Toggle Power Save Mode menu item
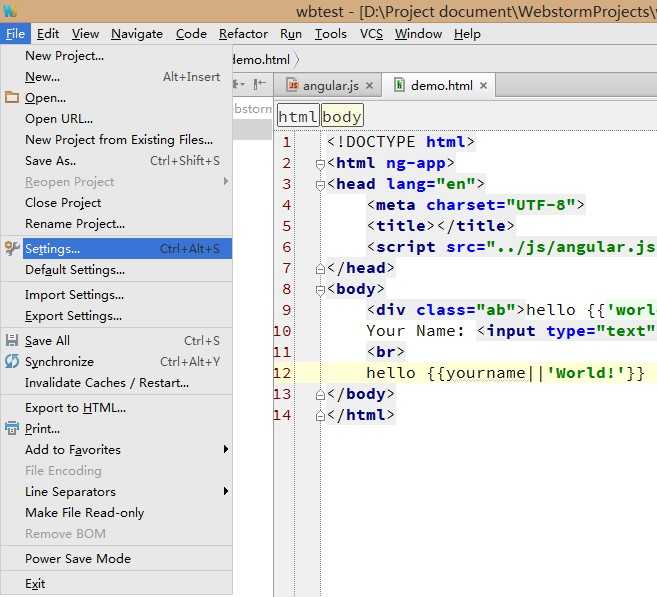Image resolution: width=657 pixels, height=597 pixels. click(x=116, y=558)
